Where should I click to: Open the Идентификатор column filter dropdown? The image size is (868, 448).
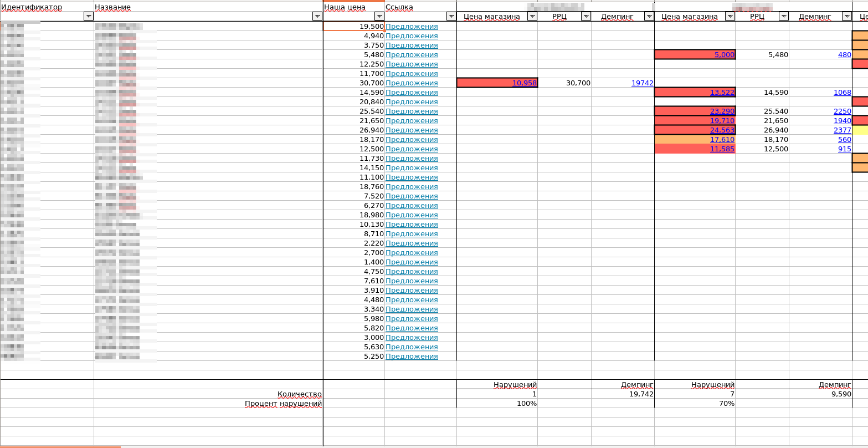pos(88,17)
